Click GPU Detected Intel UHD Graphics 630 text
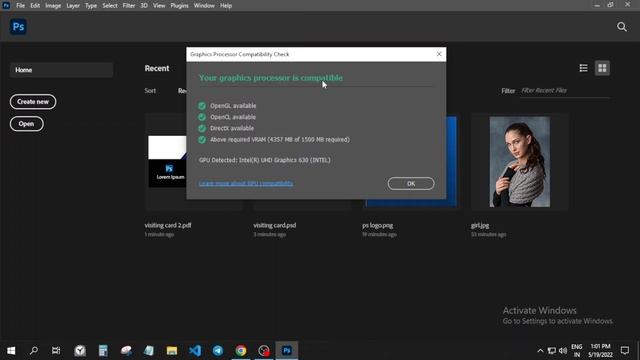Viewport: 640px width, 360px height. click(264, 160)
